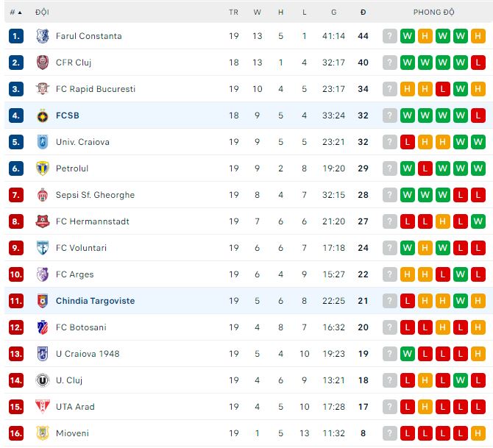Click the ĐỘI team column header
Image resolution: width=493 pixels, height=448 pixels.
coord(43,13)
